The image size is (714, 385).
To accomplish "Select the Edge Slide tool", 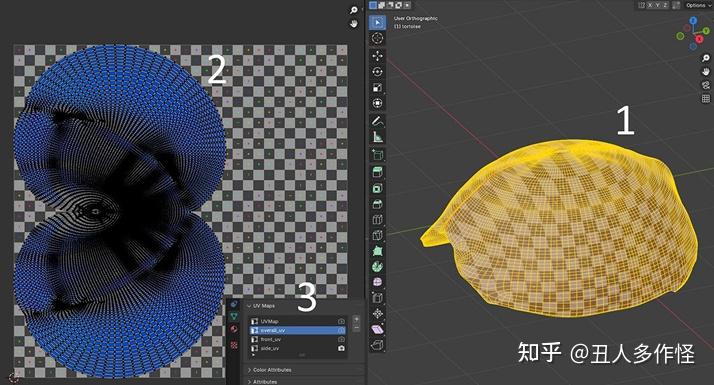I will 377,298.
